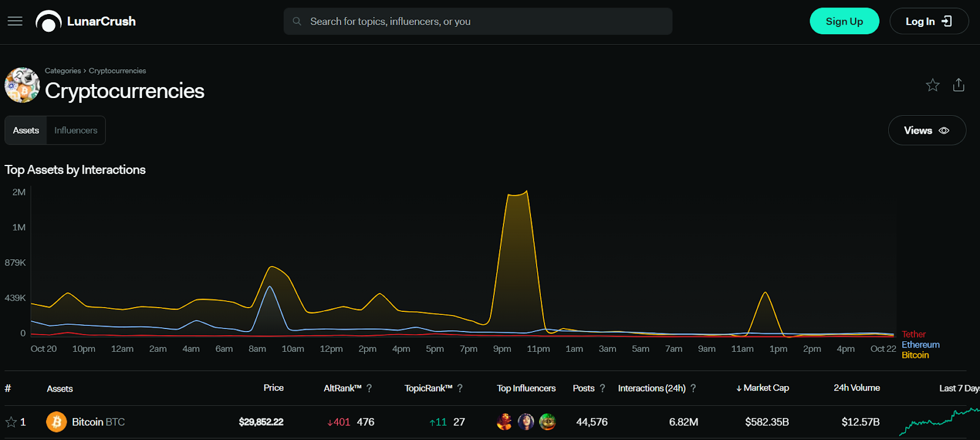The width and height of the screenshot is (980, 440).
Task: Click the Bitcoin interactions value 6.82M
Action: pos(684,422)
